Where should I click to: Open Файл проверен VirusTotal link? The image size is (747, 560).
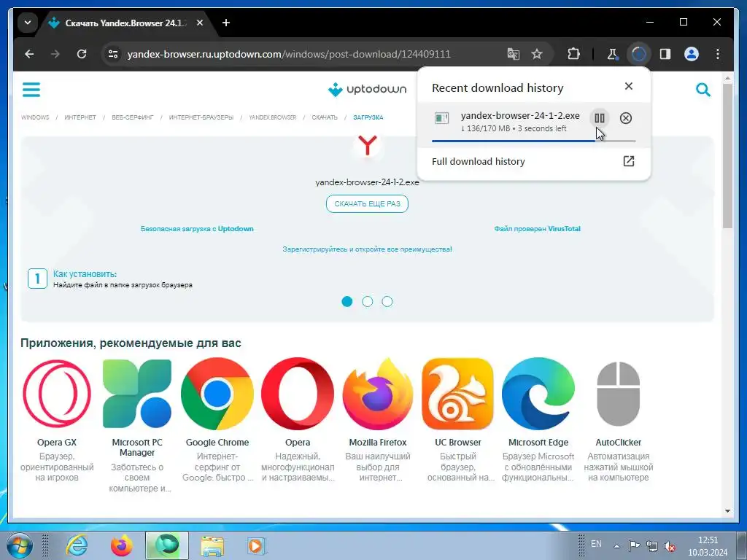pyautogui.click(x=537, y=228)
